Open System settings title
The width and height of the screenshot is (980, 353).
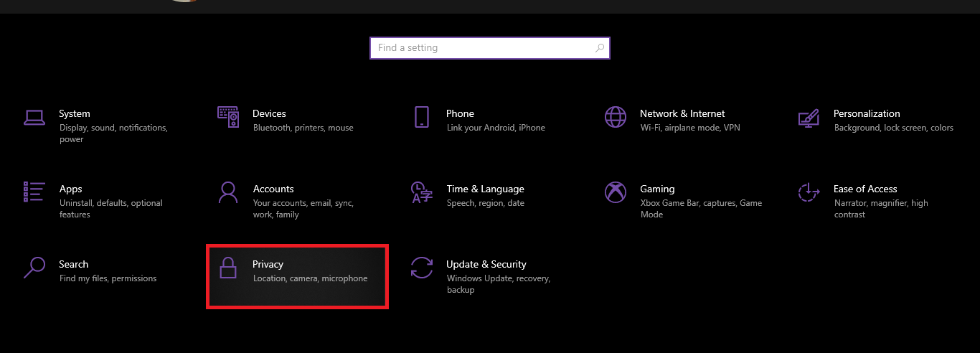point(75,113)
